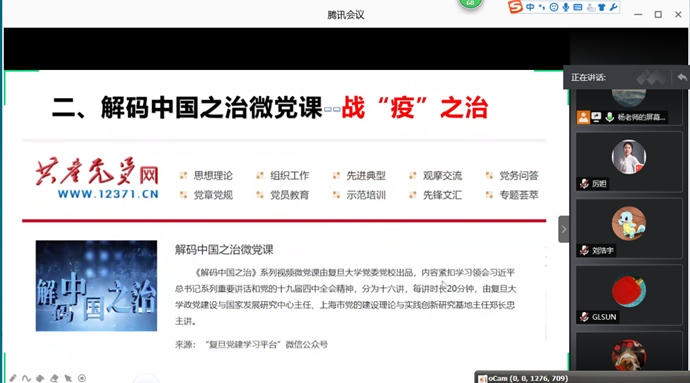Click the muted microphone next to 刘洁宇
Screen dimensions: 690x383
(584, 250)
